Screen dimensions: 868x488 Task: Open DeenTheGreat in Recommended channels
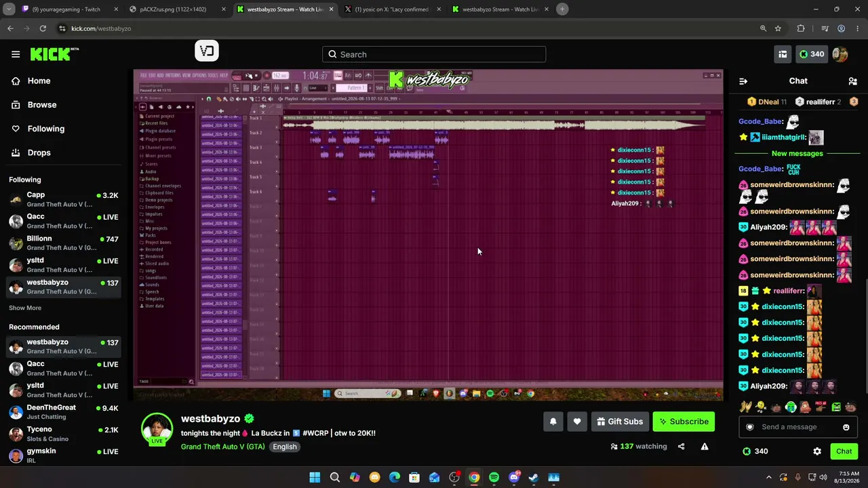point(63,412)
